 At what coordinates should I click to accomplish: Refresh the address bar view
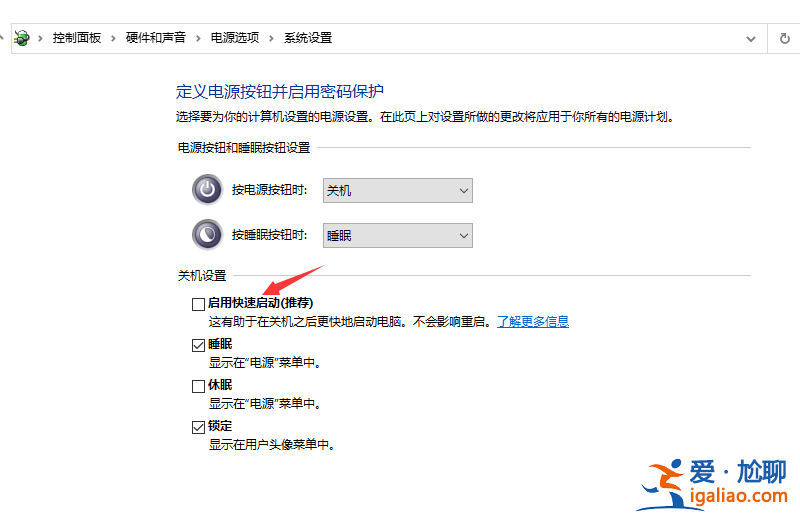click(x=785, y=38)
